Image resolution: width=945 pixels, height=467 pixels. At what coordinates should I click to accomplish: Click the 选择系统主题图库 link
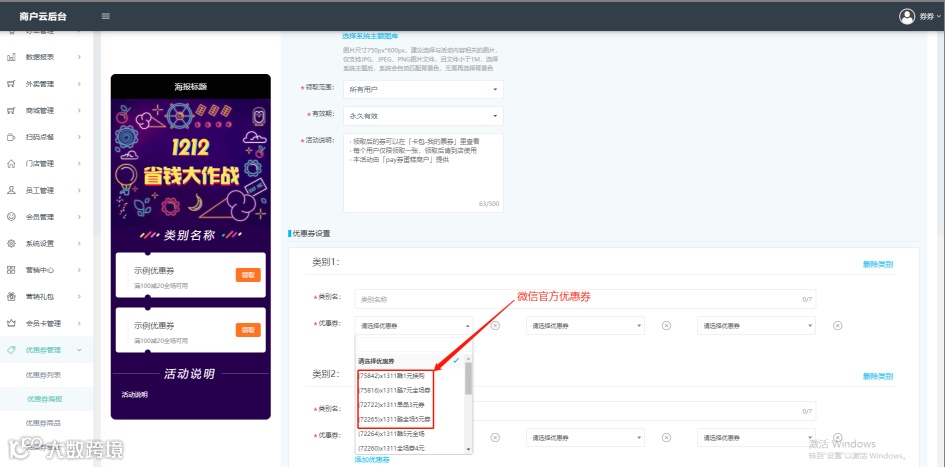[370, 36]
